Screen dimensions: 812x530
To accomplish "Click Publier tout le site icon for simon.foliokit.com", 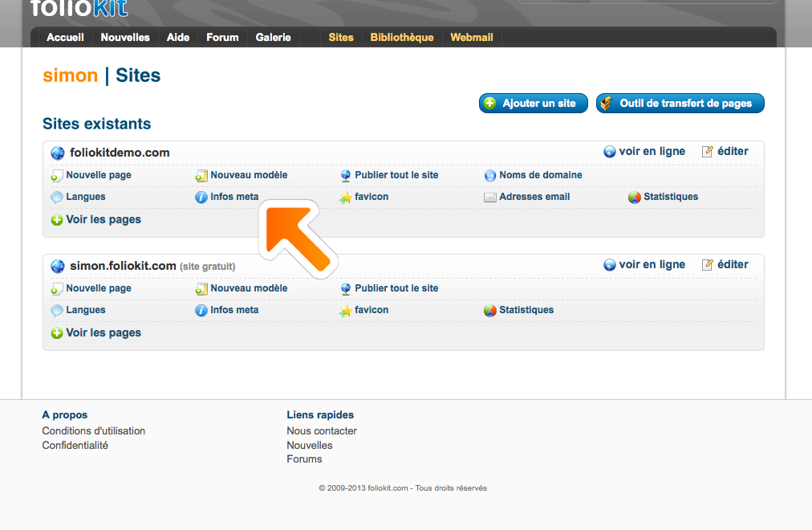I will pos(346,289).
